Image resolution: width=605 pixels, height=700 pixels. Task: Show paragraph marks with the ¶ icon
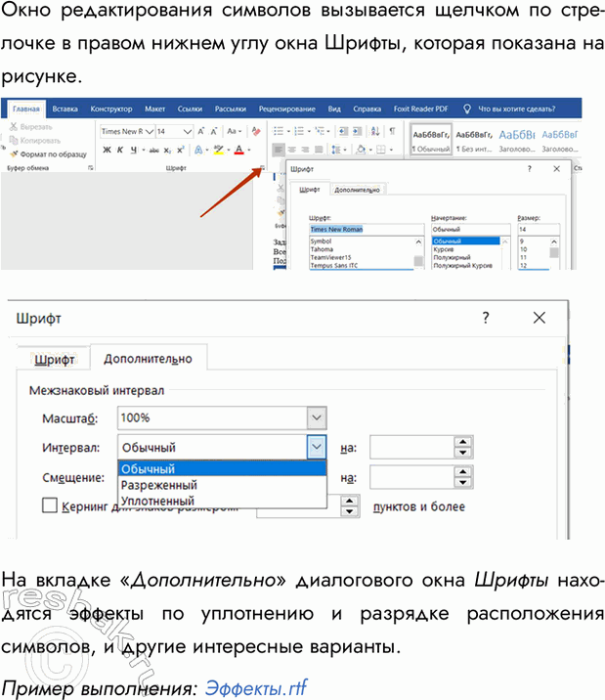coord(392,131)
